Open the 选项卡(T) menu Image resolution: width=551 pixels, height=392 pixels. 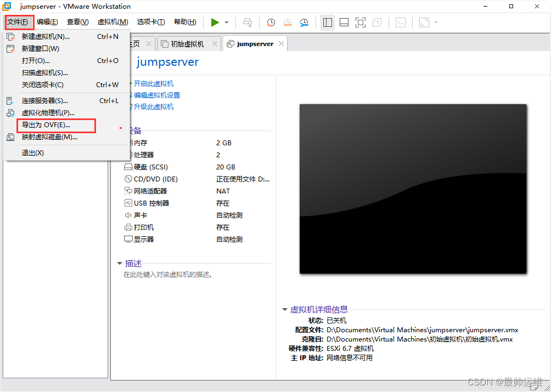[151, 22]
